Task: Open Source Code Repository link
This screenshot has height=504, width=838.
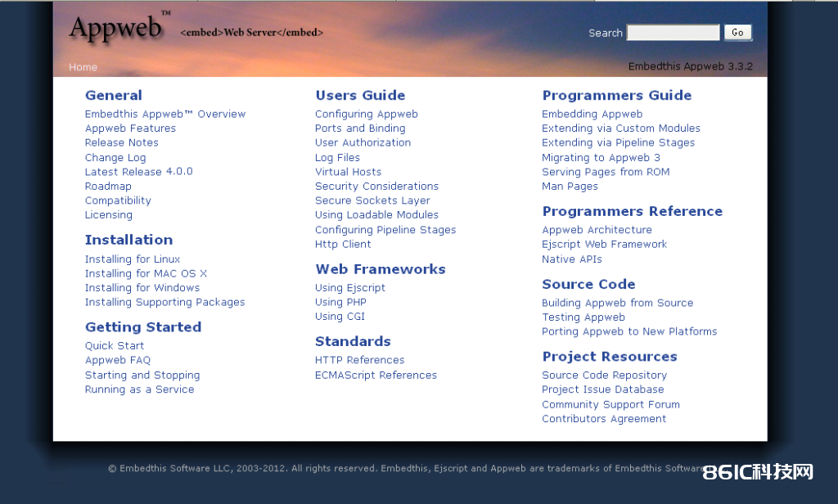Action: pyautogui.click(x=605, y=376)
